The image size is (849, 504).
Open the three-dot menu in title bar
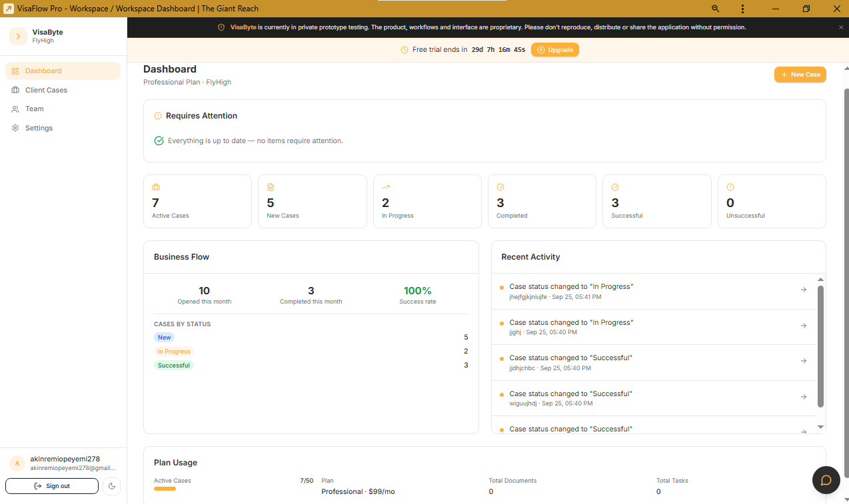coord(742,9)
